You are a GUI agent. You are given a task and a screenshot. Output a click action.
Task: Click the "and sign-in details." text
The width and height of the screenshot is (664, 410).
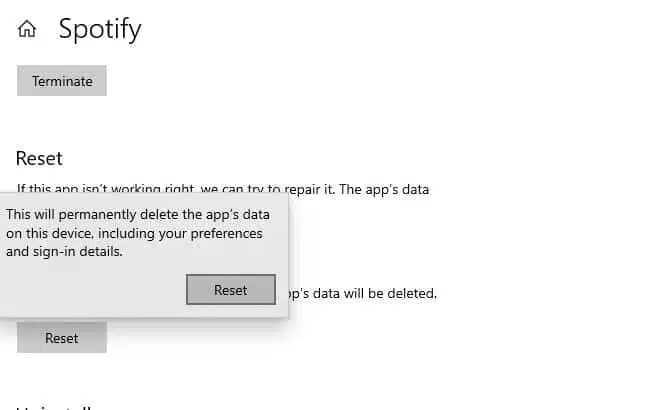64,252
